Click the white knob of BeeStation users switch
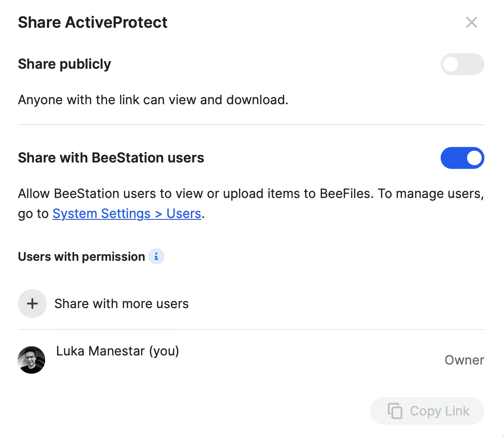504x436 pixels. pos(474,158)
